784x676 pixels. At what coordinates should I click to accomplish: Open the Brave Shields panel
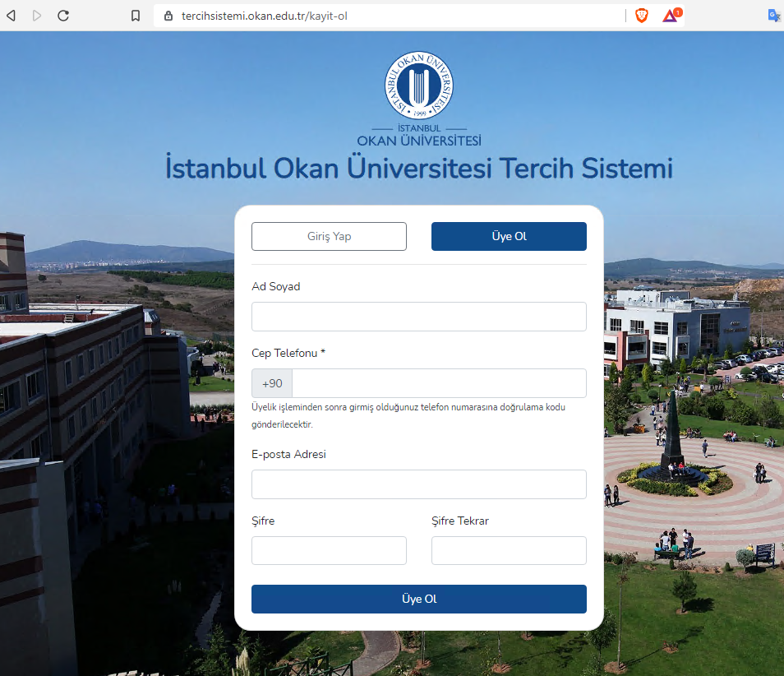641,15
